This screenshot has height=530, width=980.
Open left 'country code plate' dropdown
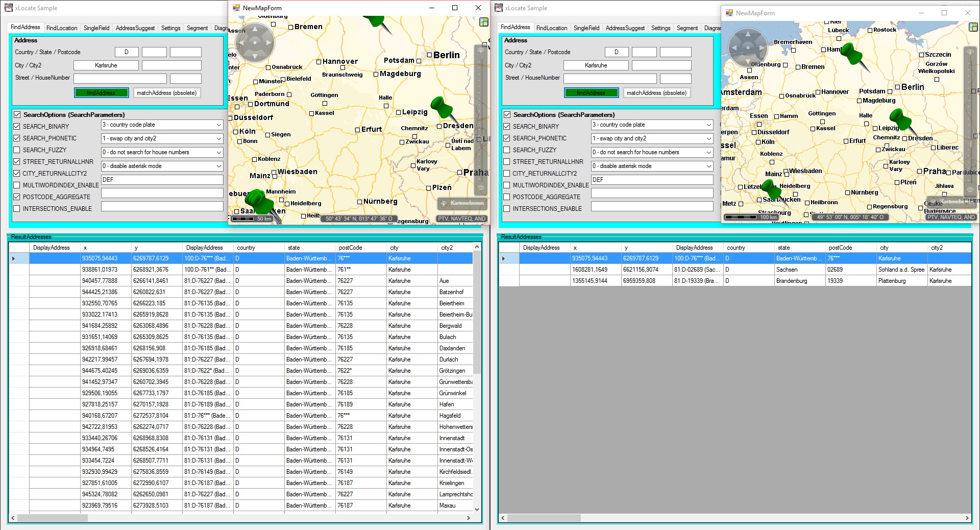point(218,125)
